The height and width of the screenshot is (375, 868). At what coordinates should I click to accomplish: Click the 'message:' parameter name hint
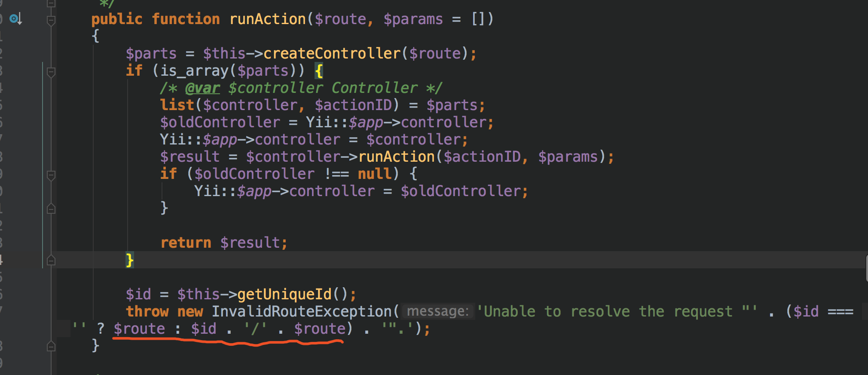point(437,311)
